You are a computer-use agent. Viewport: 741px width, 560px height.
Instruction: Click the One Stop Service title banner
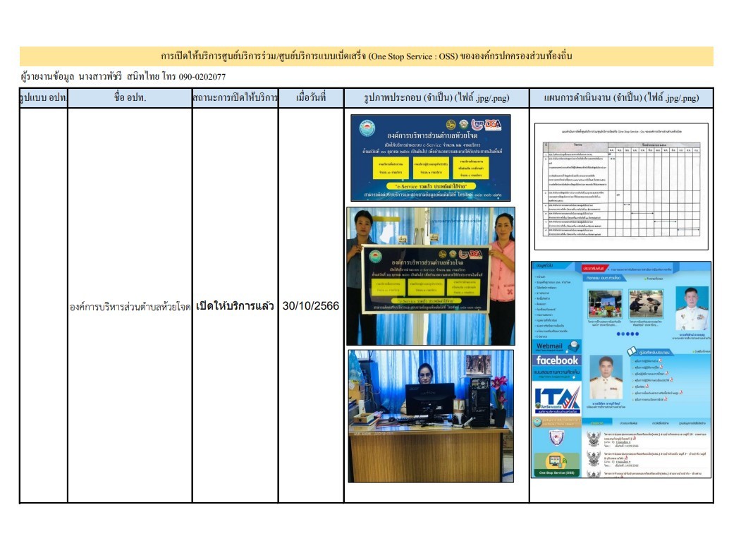click(x=366, y=56)
